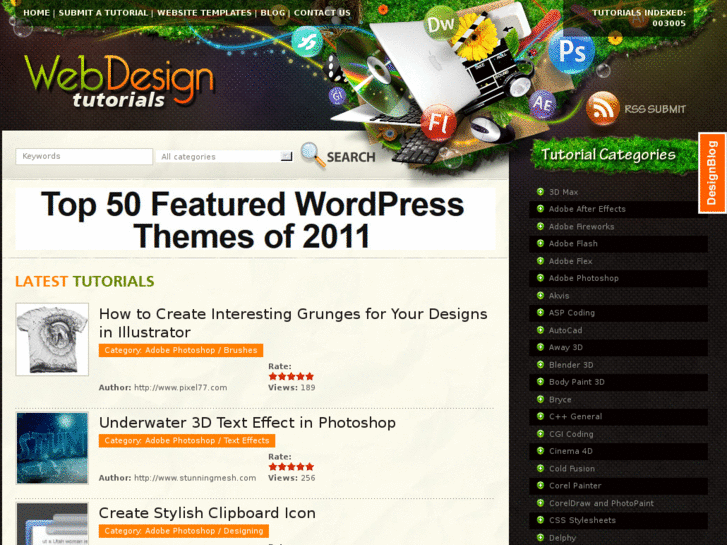The image size is (727, 545).
Task: Click the Adobe Photoshop / Designing category tag
Action: tap(184, 531)
